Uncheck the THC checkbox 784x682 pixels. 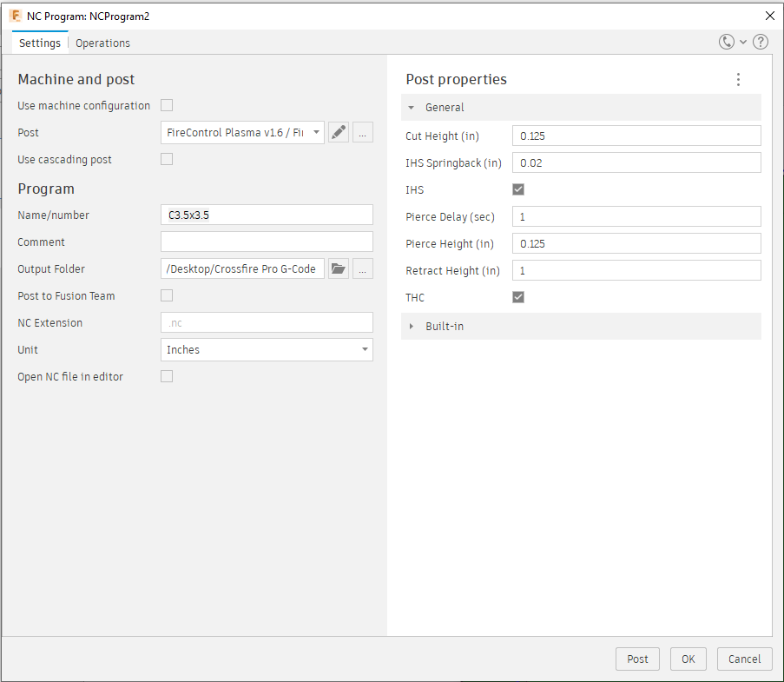(518, 297)
